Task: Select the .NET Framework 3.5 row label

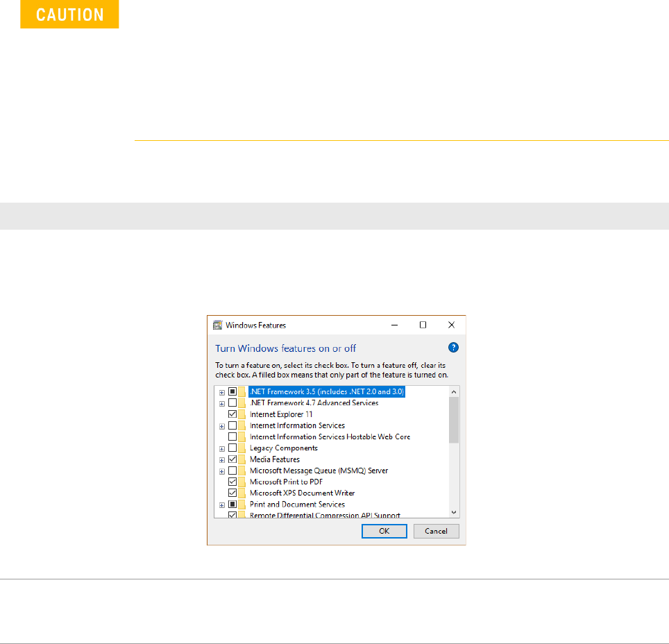Action: click(327, 391)
